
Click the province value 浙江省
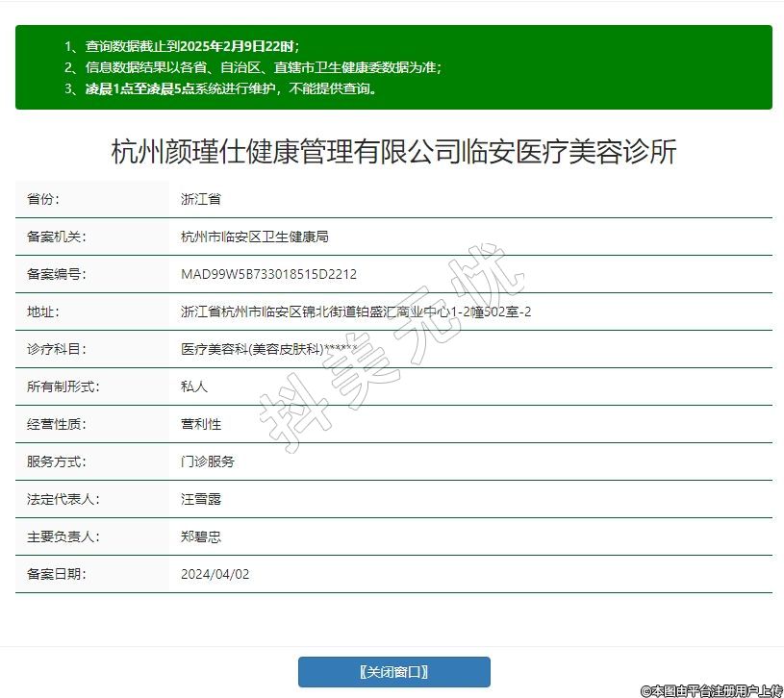201,199
